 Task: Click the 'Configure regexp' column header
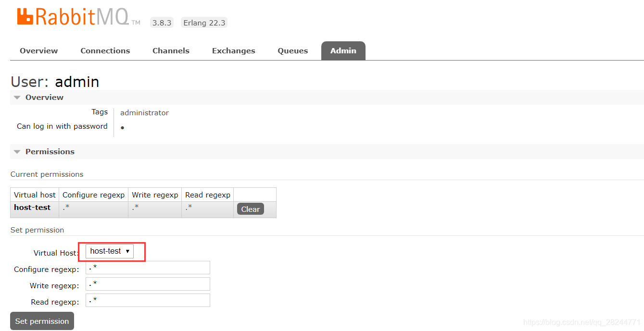(93, 195)
